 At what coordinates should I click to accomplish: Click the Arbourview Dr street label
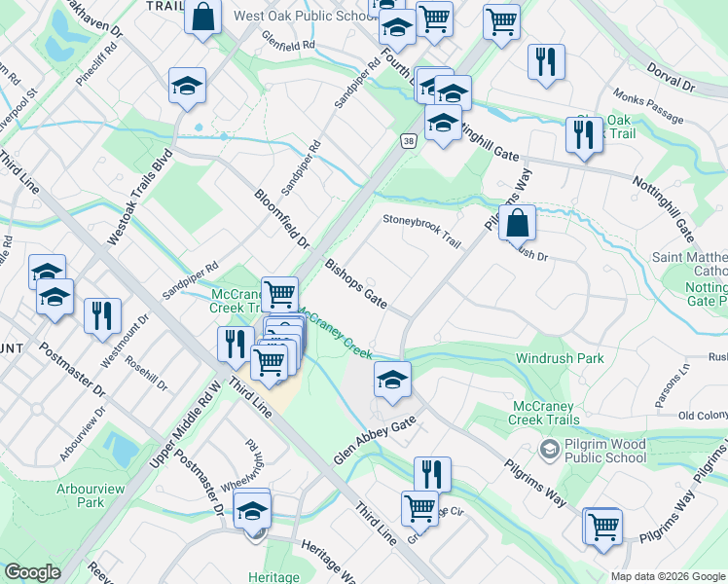tap(83, 433)
